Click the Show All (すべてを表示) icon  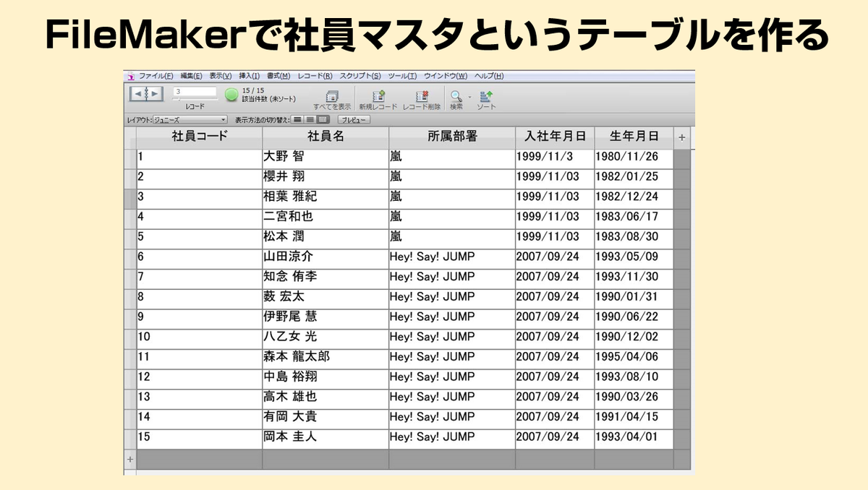pyautogui.click(x=333, y=95)
